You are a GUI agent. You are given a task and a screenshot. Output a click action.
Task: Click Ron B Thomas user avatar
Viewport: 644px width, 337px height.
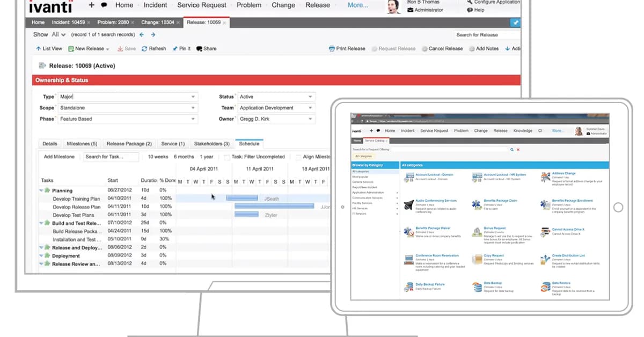[393, 6]
